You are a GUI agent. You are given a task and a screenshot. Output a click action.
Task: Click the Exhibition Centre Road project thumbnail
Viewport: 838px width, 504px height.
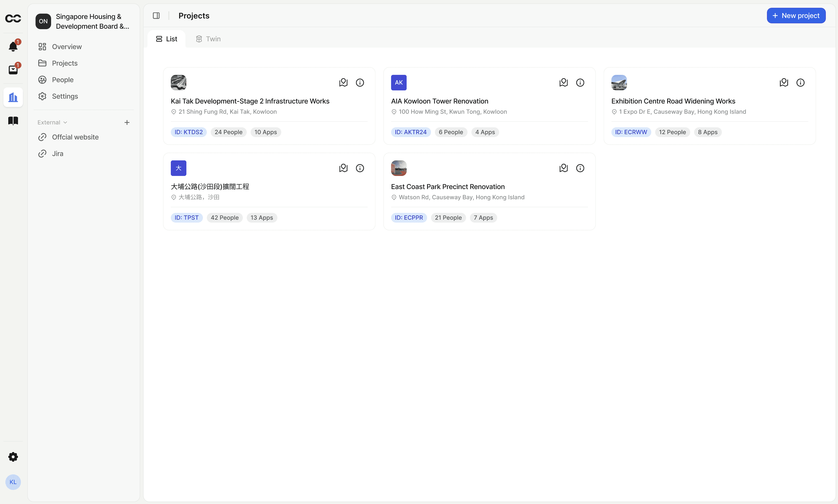[x=619, y=83]
